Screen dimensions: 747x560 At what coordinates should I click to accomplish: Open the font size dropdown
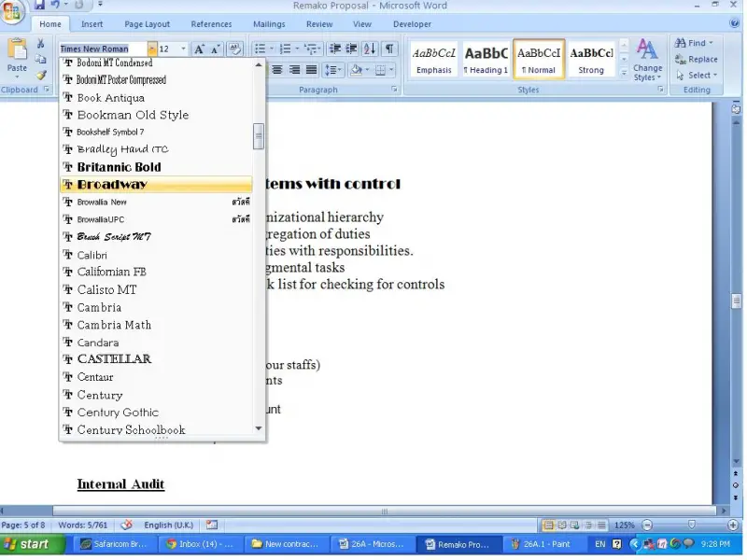183,49
